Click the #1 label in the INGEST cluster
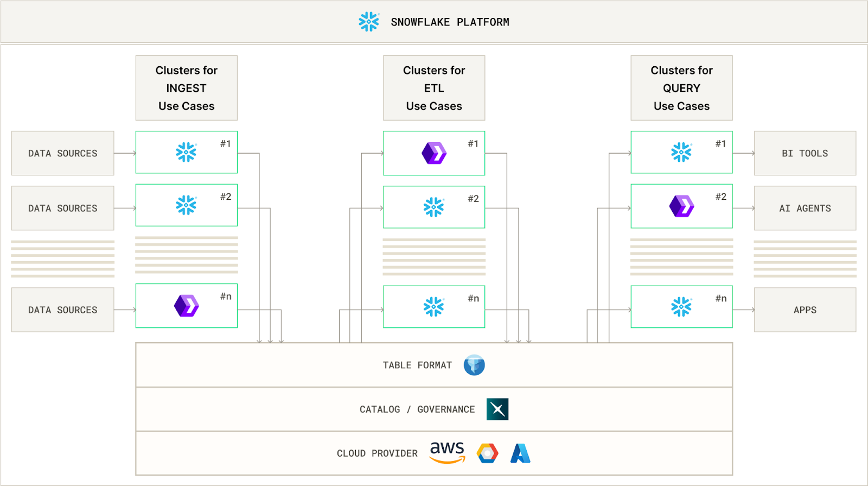 [226, 143]
